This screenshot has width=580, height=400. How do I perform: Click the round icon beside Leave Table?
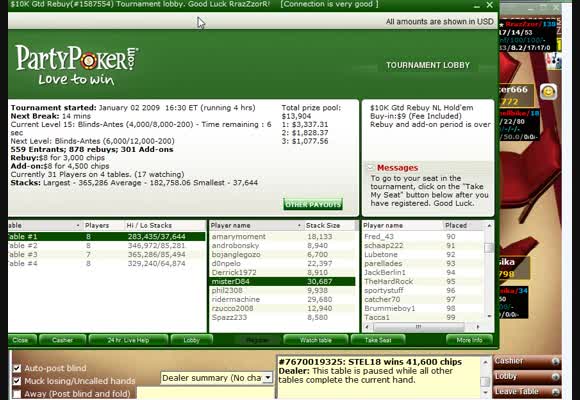555,391
